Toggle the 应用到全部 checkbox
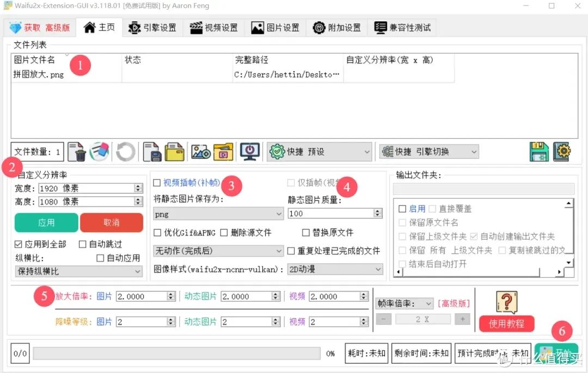 (19, 244)
